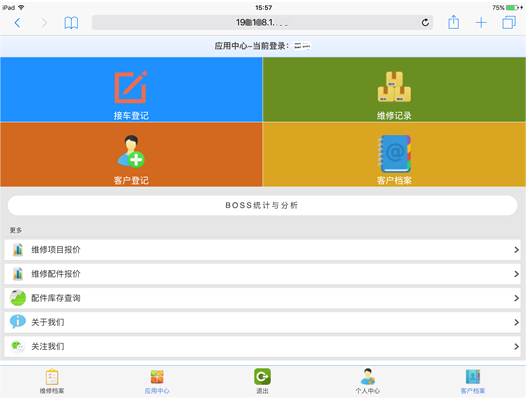526x398 pixels.
Task: Tap the Safari share icon
Action: pos(454,22)
